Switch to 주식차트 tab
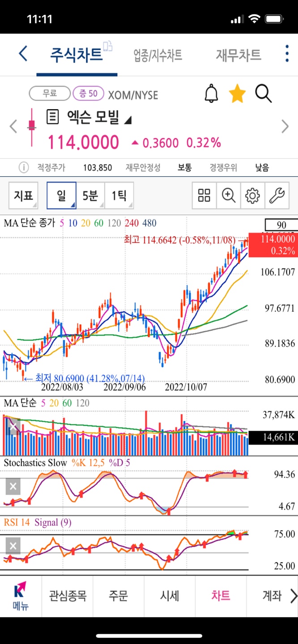The height and width of the screenshot is (644, 298). coord(76,55)
